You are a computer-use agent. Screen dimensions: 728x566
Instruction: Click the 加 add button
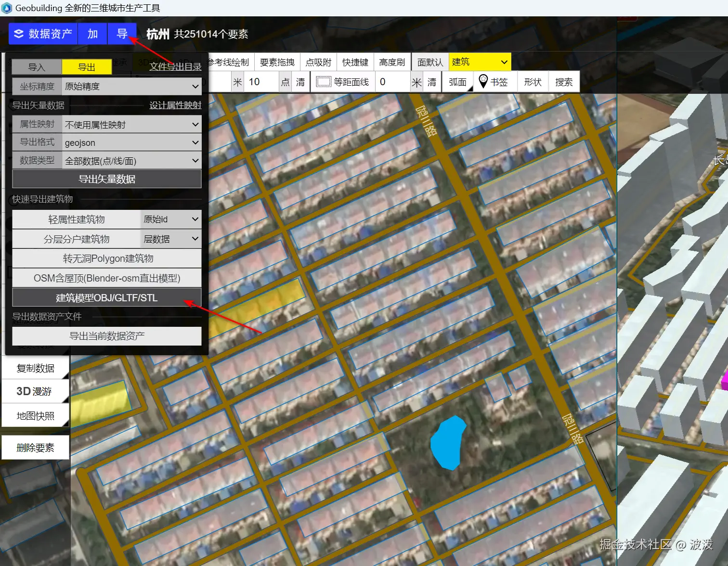(x=92, y=34)
